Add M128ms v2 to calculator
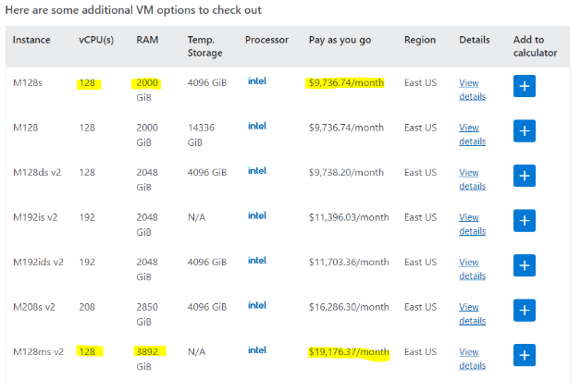581x392 pixels. 524,355
